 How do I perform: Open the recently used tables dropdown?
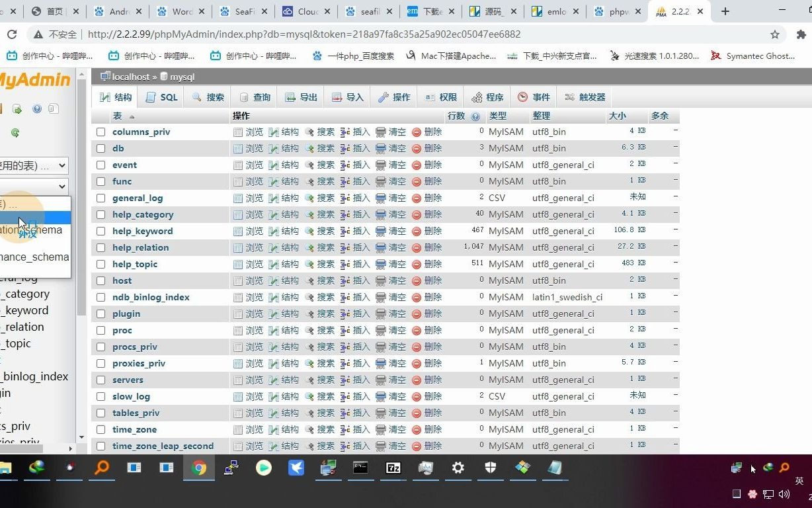pos(33,165)
